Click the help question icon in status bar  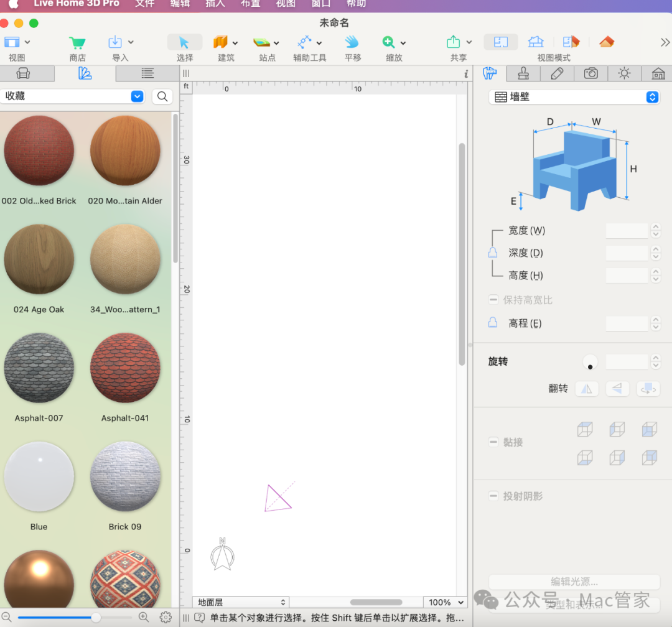pyautogui.click(x=199, y=618)
